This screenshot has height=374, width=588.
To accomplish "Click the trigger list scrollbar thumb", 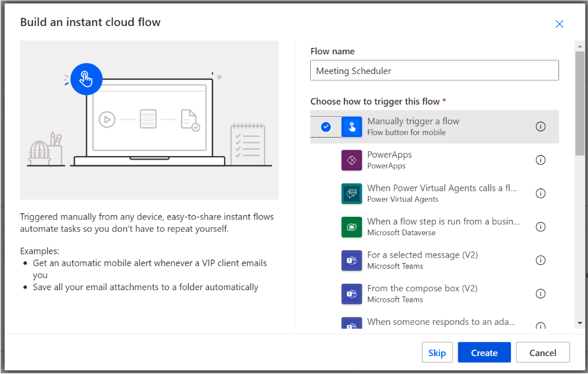I will point(580,103).
